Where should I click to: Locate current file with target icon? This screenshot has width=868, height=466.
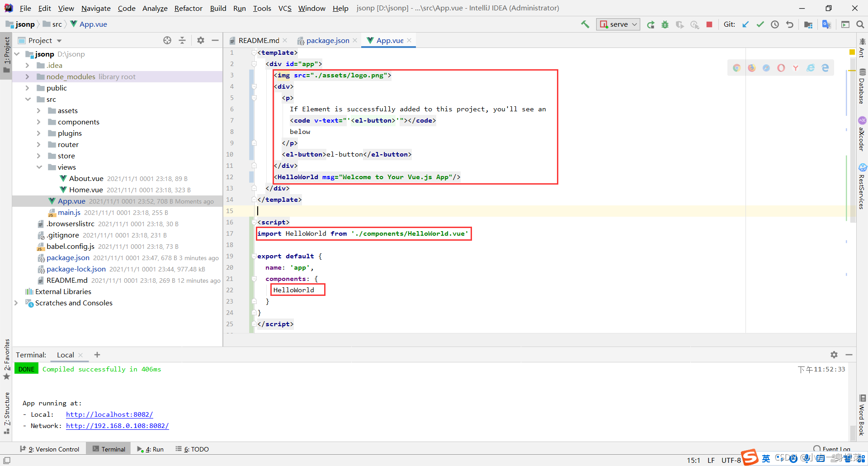click(167, 40)
